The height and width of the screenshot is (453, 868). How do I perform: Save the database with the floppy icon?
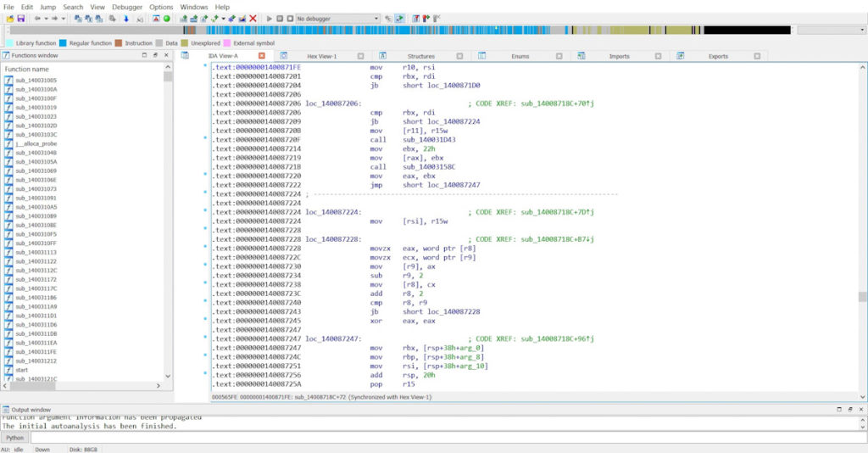pos(21,19)
